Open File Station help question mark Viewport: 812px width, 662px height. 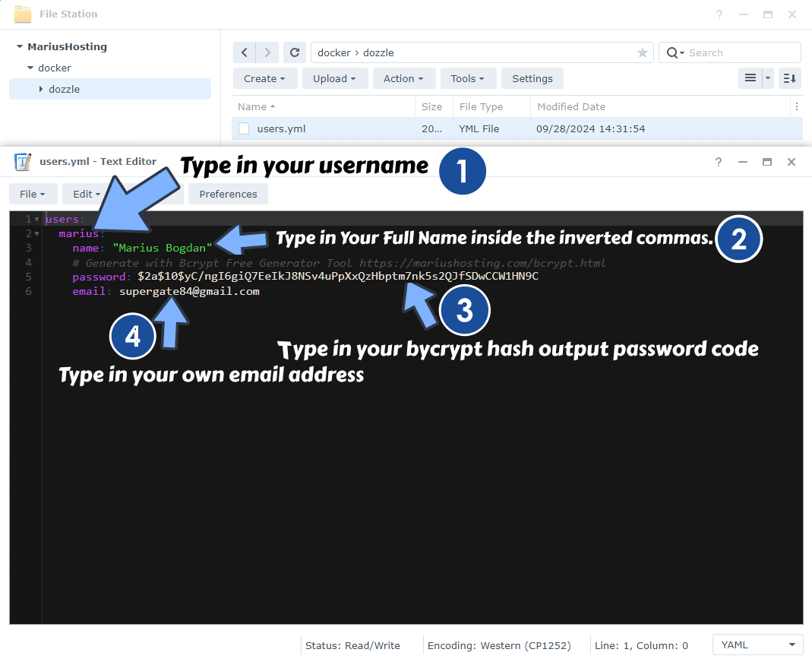(x=719, y=14)
